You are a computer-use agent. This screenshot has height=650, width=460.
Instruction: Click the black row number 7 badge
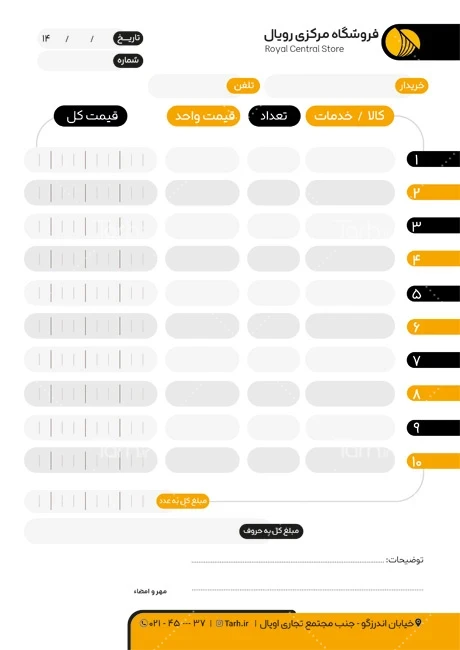[x=433, y=360]
